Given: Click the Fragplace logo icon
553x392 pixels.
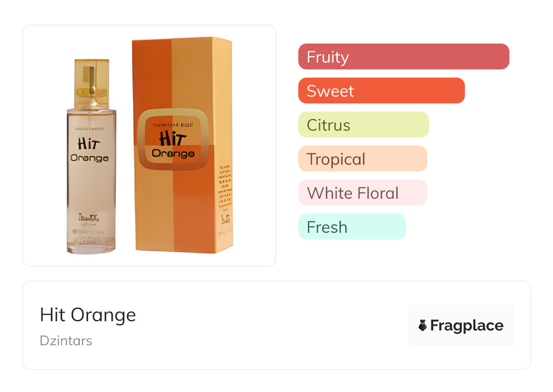Looking at the screenshot, I should coord(423,325).
